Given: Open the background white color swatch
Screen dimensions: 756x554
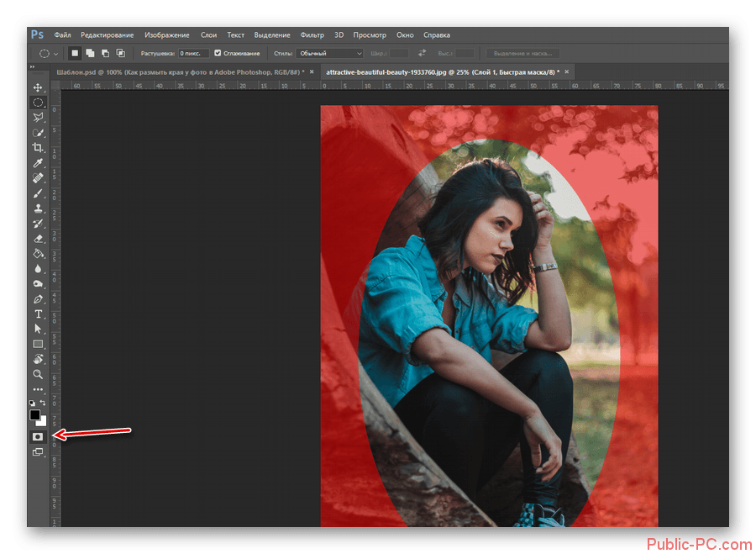Looking at the screenshot, I should 43,421.
